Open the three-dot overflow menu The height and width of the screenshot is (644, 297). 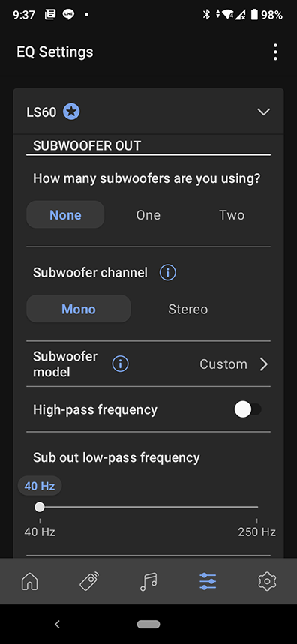point(275,52)
